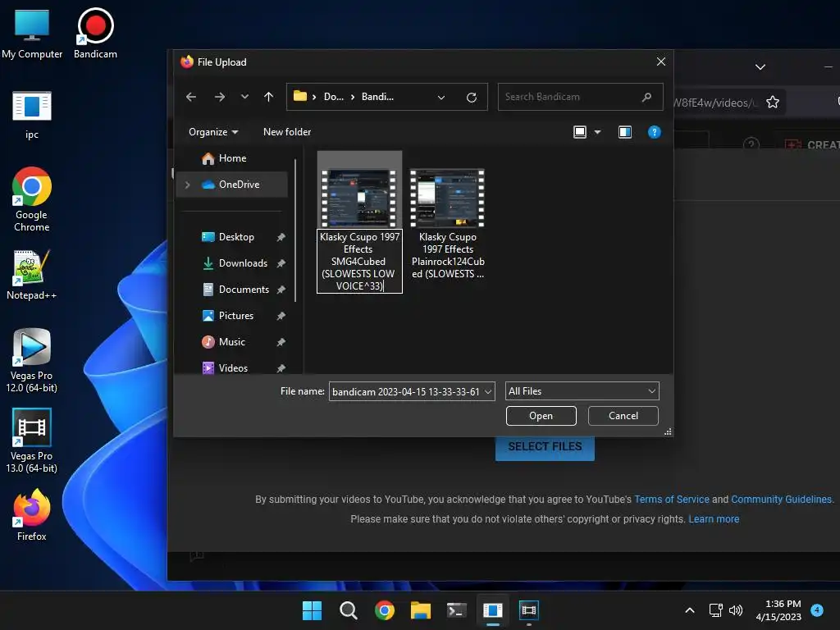Bookmark page with star icon in Firefox
Viewport: 840px width, 630px height.
(x=773, y=103)
